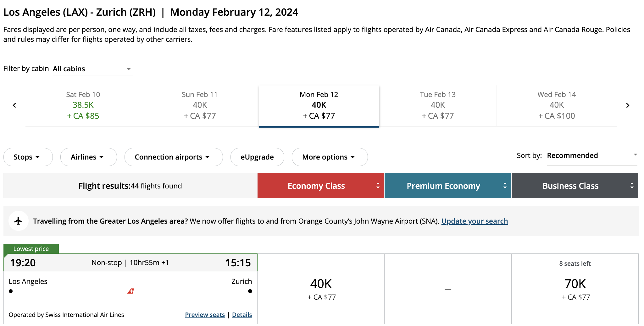Open the Filter by cabin dropdown
Viewport: 644px width, 326px height.
(93, 69)
